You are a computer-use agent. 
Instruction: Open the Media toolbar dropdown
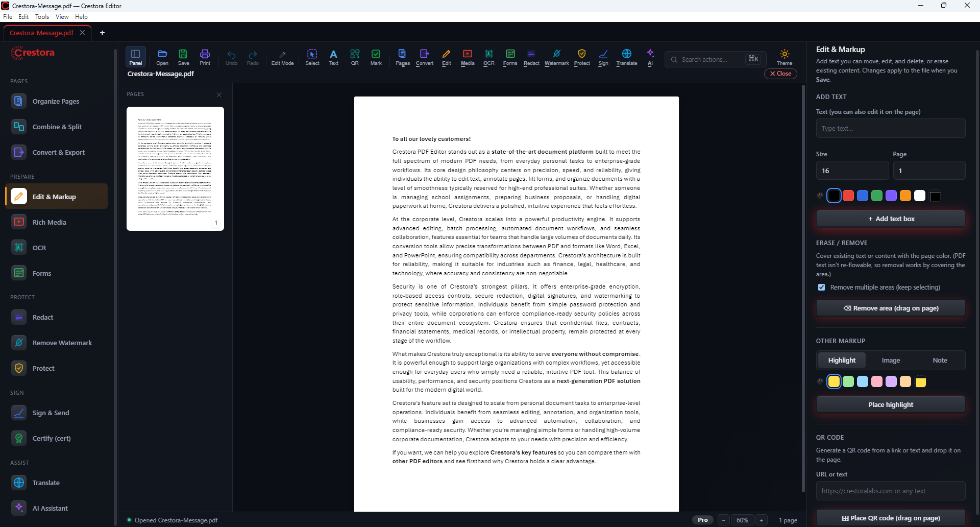[x=468, y=57]
